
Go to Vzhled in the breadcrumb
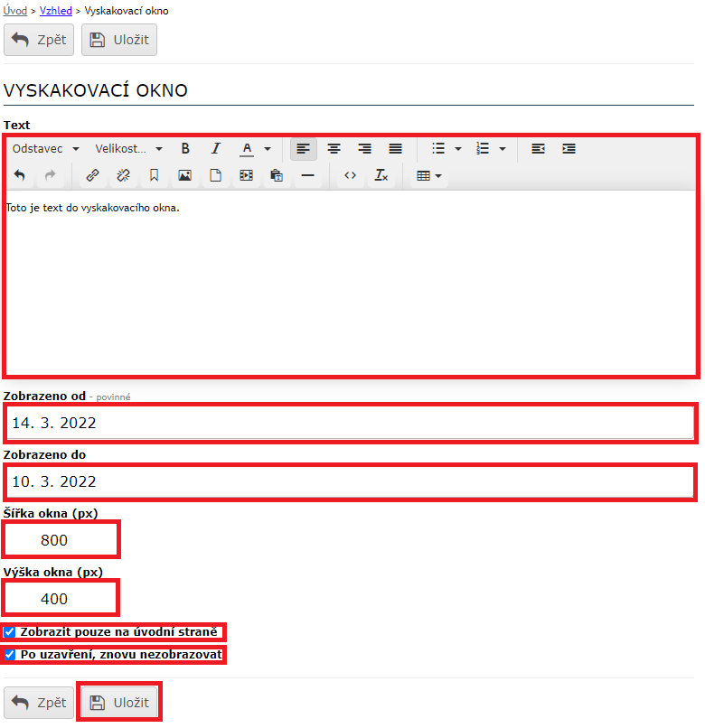55,11
